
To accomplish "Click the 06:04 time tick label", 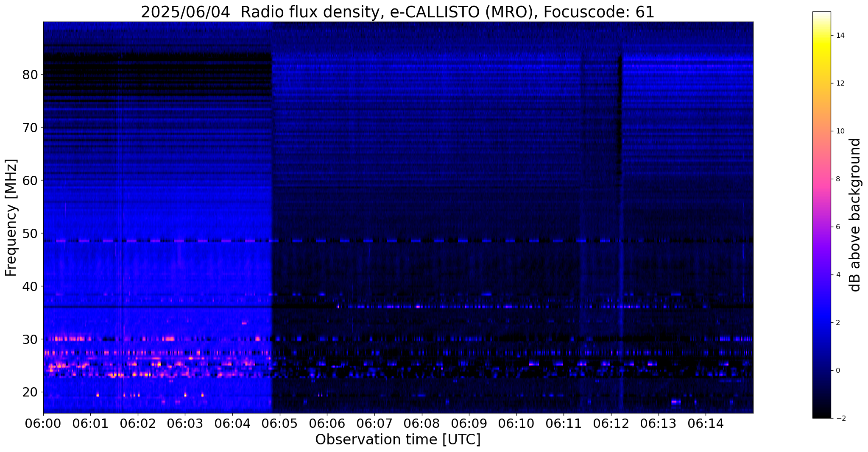I will coord(232,423).
